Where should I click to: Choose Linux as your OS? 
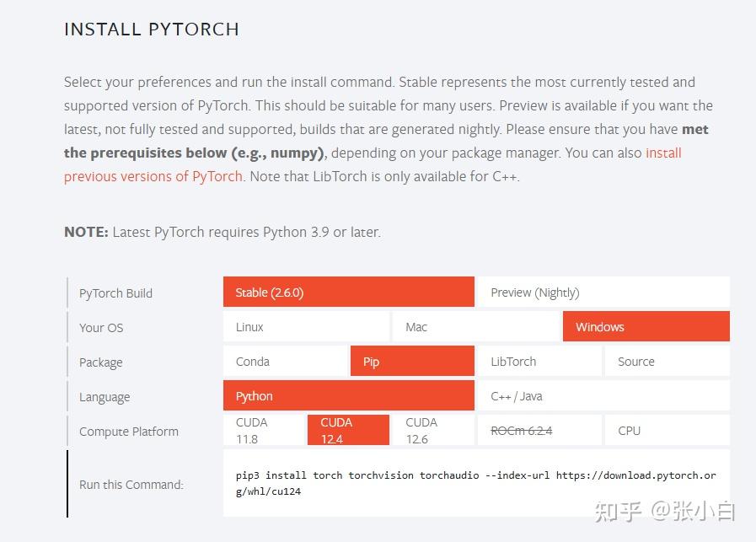[306, 327]
